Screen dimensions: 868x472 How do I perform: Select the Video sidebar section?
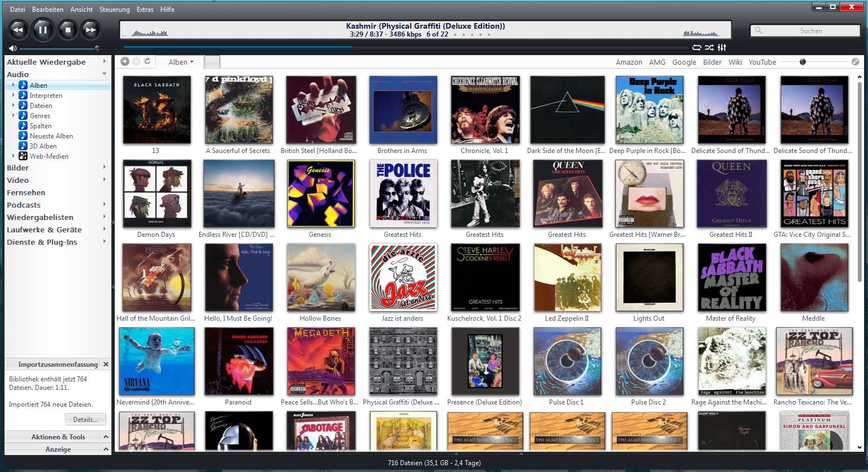click(x=17, y=180)
